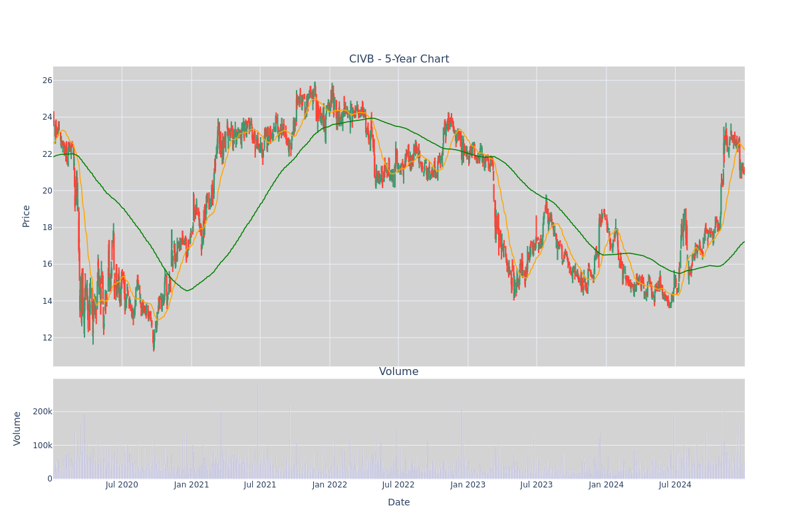Click the 'Jul 2022' date tick label

pos(398,485)
